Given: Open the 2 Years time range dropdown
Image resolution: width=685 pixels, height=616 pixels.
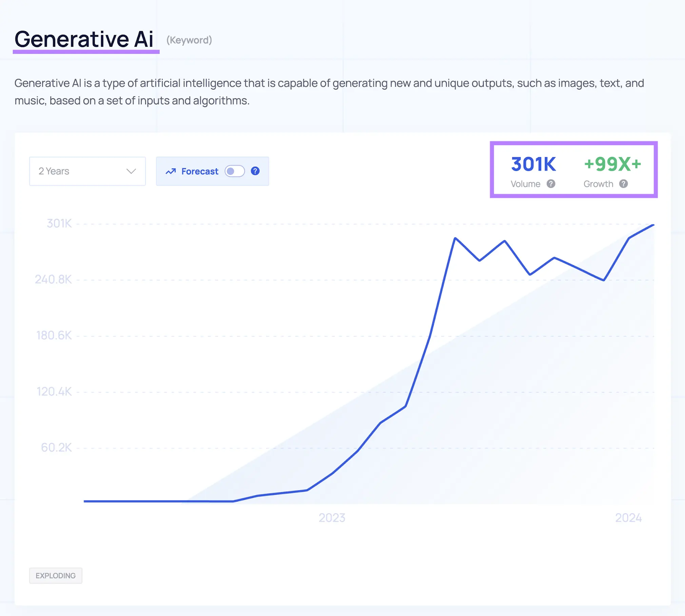Looking at the screenshot, I should pos(87,171).
